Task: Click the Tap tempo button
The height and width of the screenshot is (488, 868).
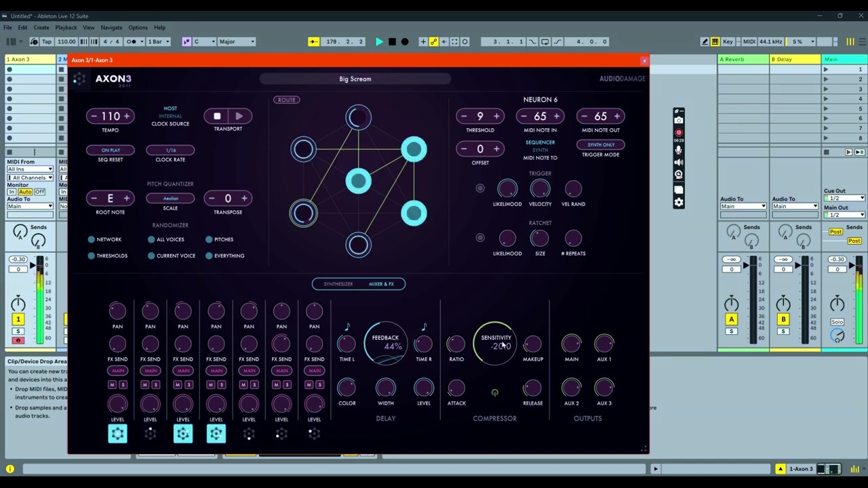Action: 47,41
